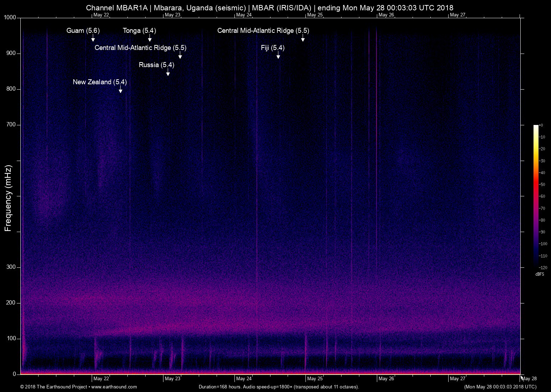Click the -50 level on the dBFS color bar
Image resolution: width=551 pixels, height=392 pixels.
click(536, 184)
